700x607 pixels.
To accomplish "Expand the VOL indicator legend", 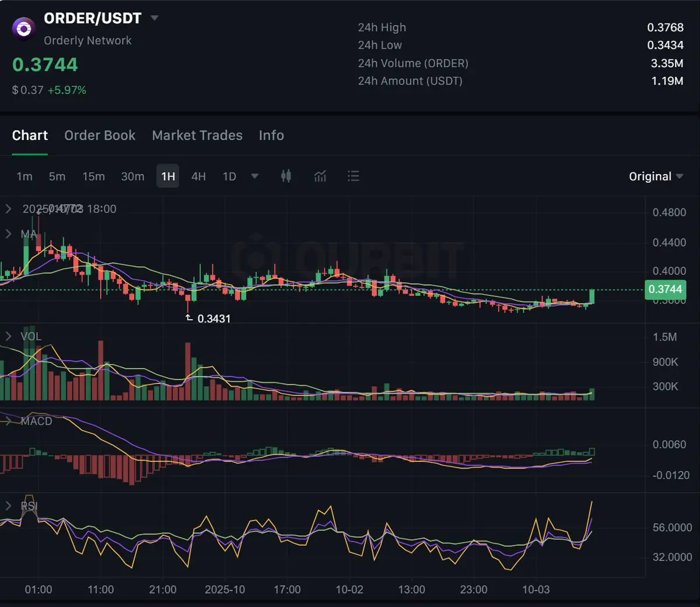I will 8,336.
